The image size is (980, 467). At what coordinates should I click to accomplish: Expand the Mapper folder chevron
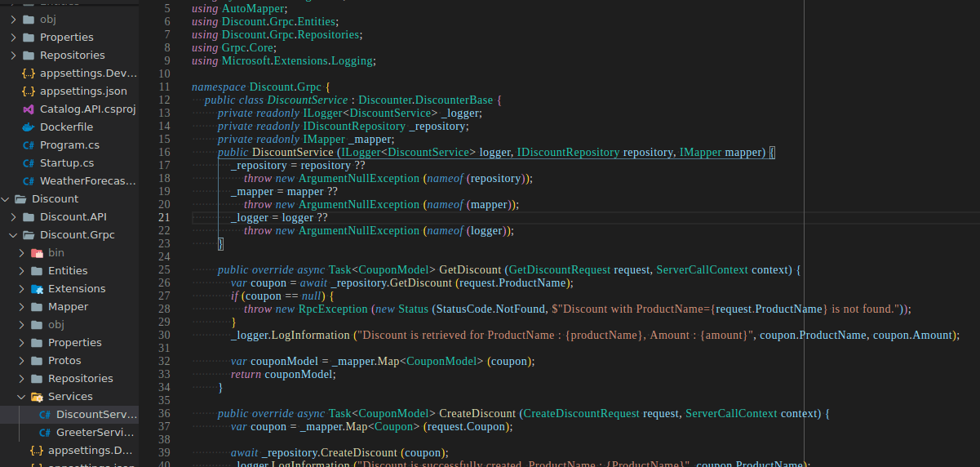(x=22, y=306)
